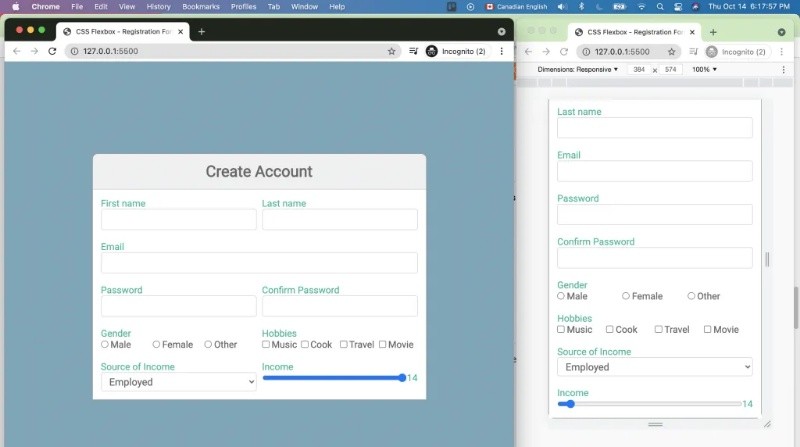
Task: Check the Travel checkbox in the right responsive view
Action: pos(659,330)
